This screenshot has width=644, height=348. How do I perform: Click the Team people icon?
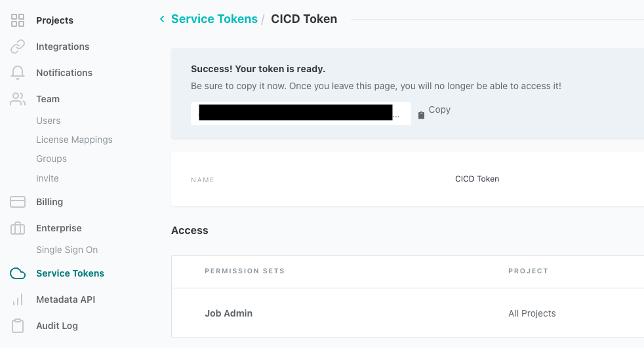click(18, 99)
